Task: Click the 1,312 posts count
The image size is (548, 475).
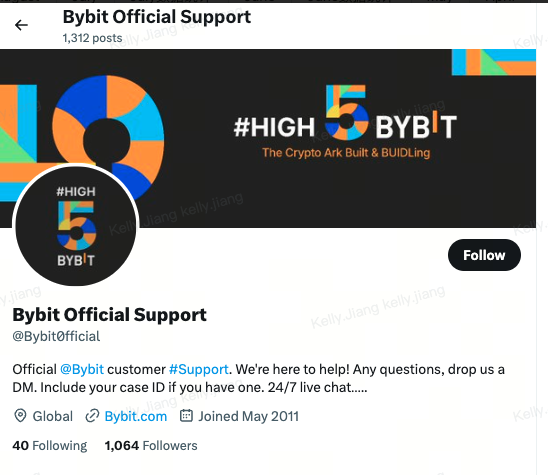Action: [92, 38]
